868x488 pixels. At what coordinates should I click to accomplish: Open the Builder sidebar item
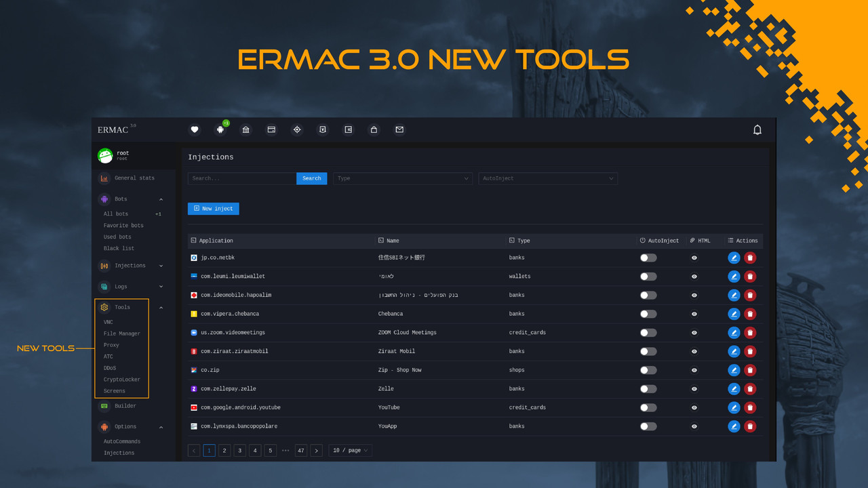coord(125,406)
